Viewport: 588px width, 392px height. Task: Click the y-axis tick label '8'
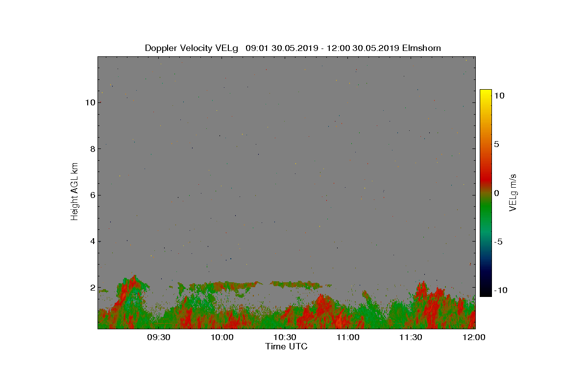(92, 149)
